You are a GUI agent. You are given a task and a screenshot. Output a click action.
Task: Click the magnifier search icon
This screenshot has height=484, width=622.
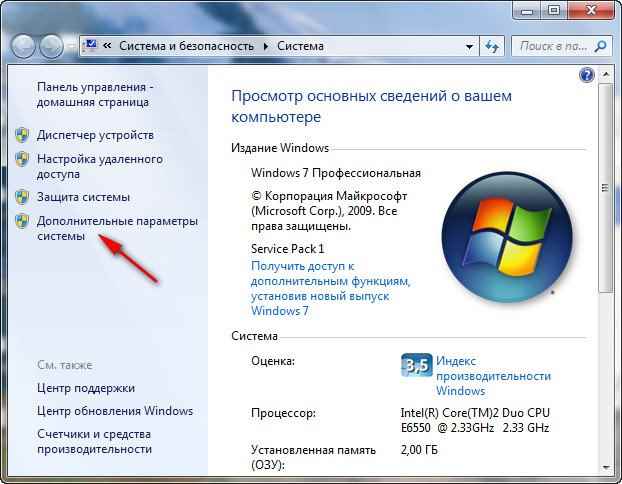pyautogui.click(x=601, y=46)
